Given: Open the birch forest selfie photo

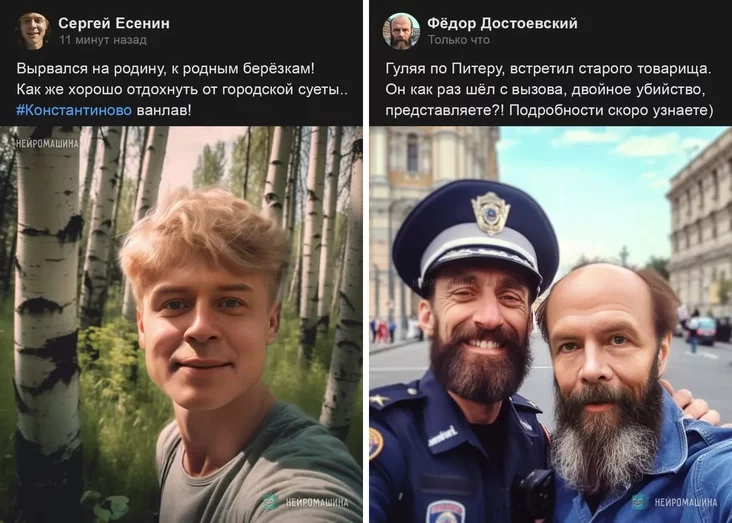Looking at the screenshot, I should point(181,325).
